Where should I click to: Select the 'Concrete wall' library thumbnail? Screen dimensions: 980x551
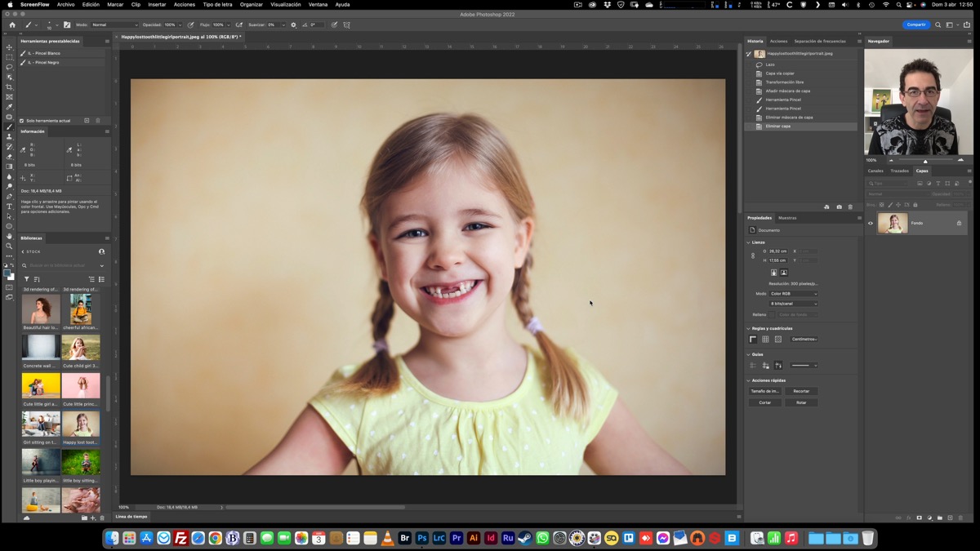pyautogui.click(x=41, y=347)
